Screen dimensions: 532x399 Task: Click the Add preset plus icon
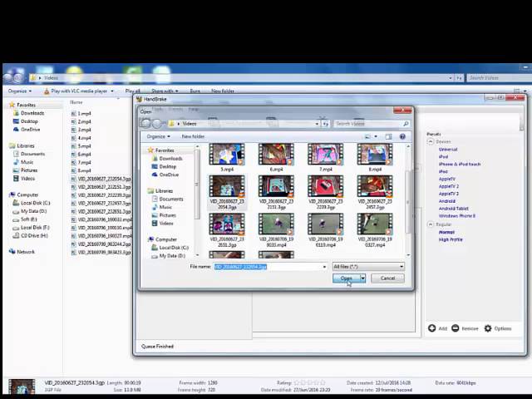pos(432,328)
